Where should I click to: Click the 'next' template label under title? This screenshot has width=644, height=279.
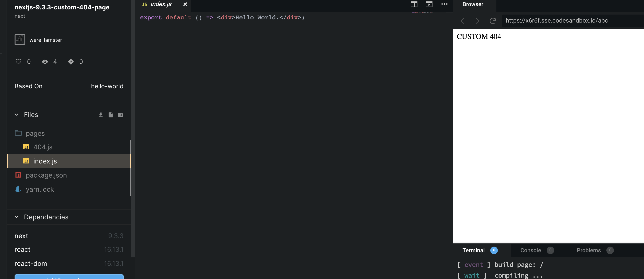20,16
